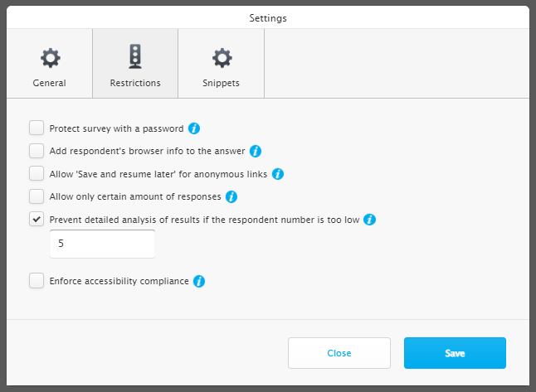Open info icon for password protection
This screenshot has height=392, width=536.
[x=194, y=128]
